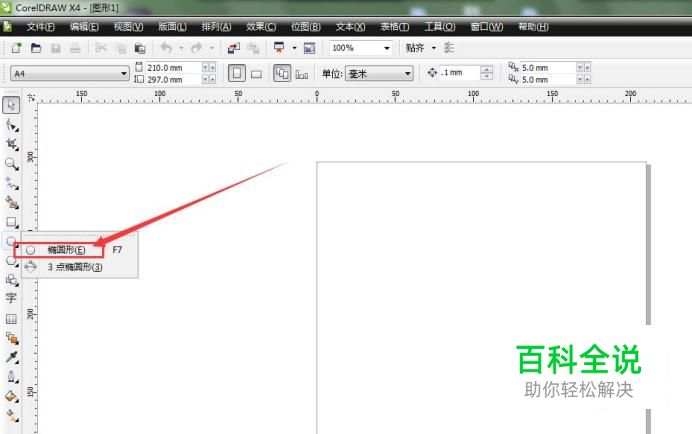Click the Application Launcher icon
Screen dimensions: 692x434
coord(279,48)
